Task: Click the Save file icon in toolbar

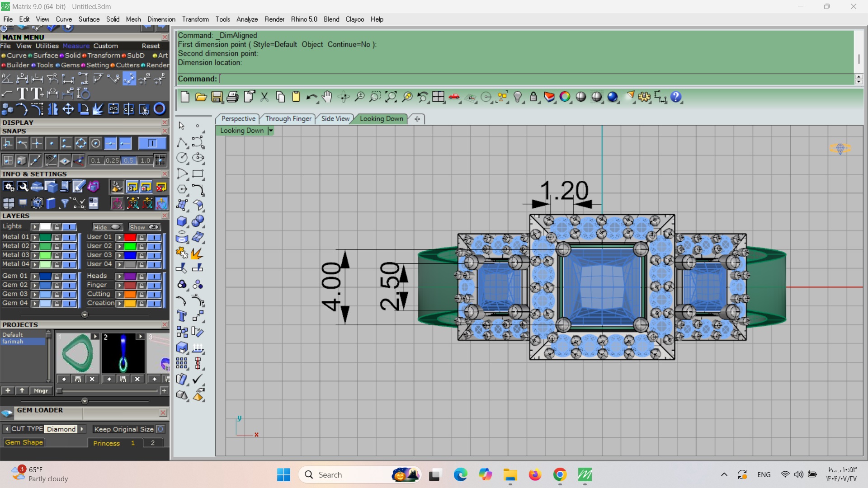Action: pyautogui.click(x=217, y=97)
